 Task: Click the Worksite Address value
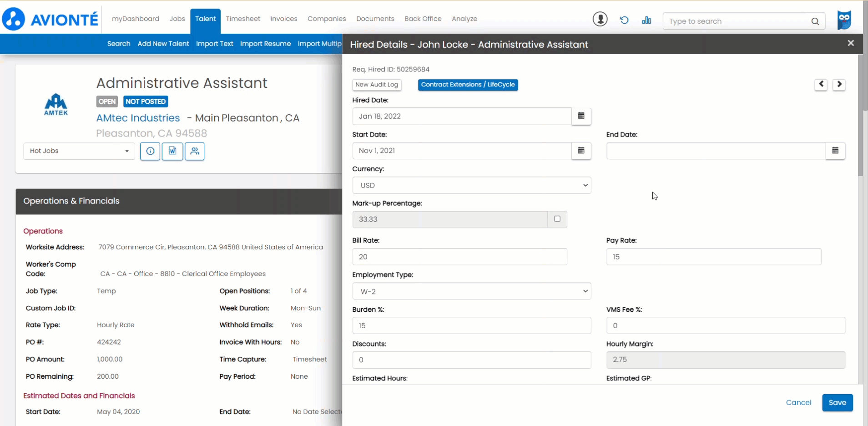click(211, 247)
